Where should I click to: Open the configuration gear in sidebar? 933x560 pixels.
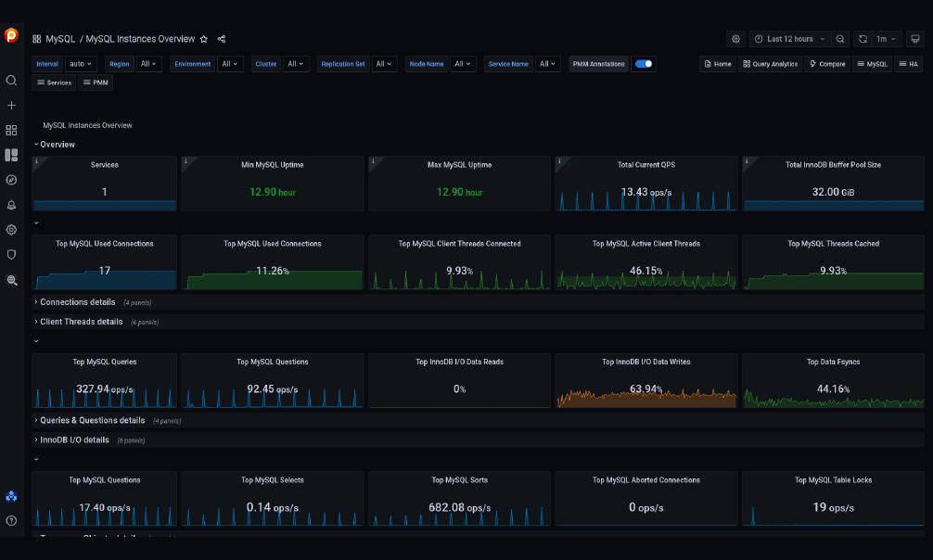pyautogui.click(x=11, y=230)
